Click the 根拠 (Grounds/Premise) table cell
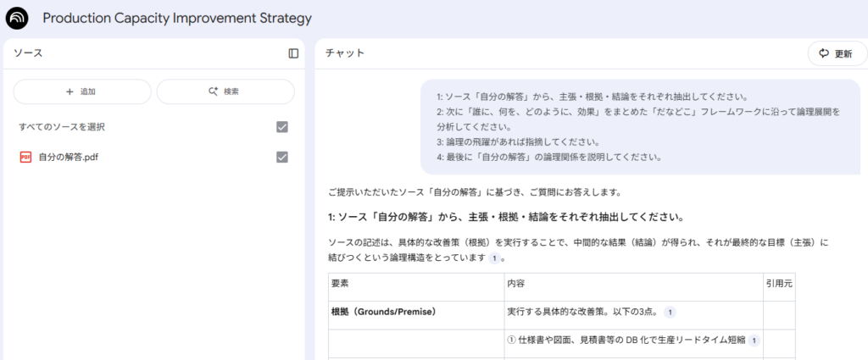This screenshot has height=360, width=868. coord(383,313)
